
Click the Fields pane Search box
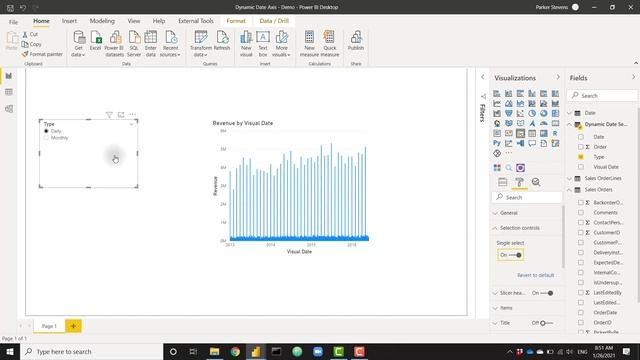point(602,96)
